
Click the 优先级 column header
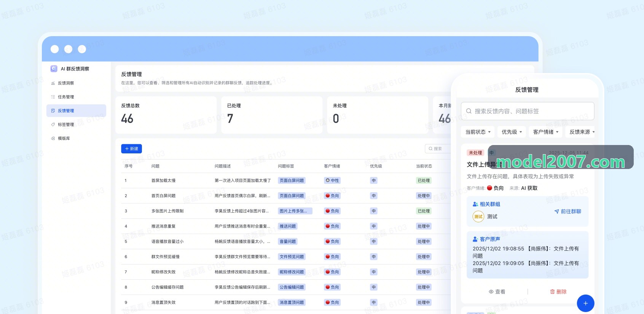376,166
